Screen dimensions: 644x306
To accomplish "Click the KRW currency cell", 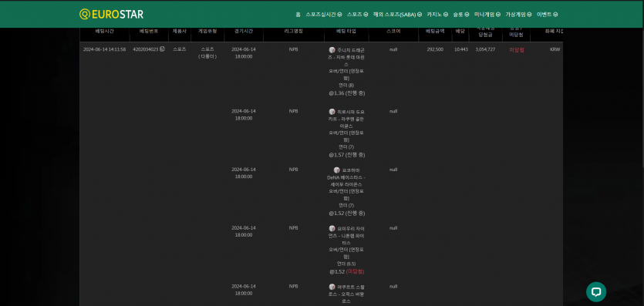I will pos(555,49).
